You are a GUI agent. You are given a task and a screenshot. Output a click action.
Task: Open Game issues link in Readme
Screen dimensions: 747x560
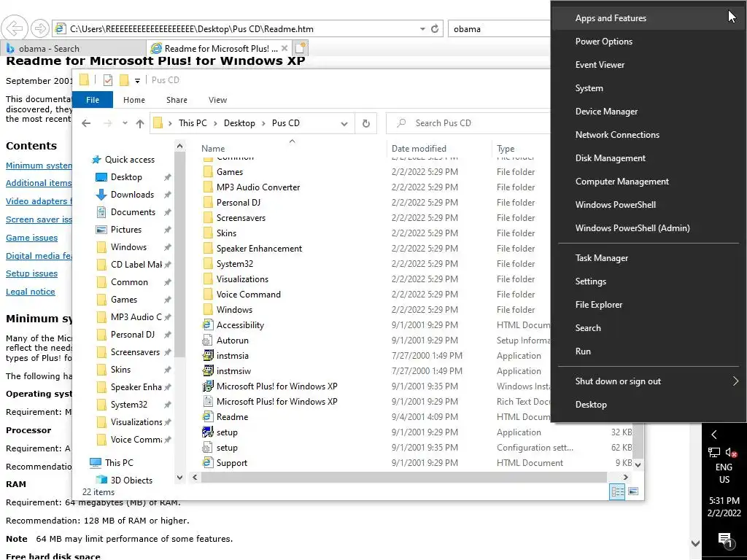pyautogui.click(x=31, y=238)
